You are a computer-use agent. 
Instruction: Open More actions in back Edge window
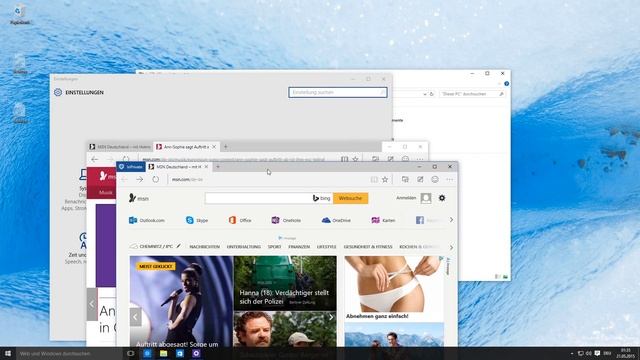pos(420,159)
